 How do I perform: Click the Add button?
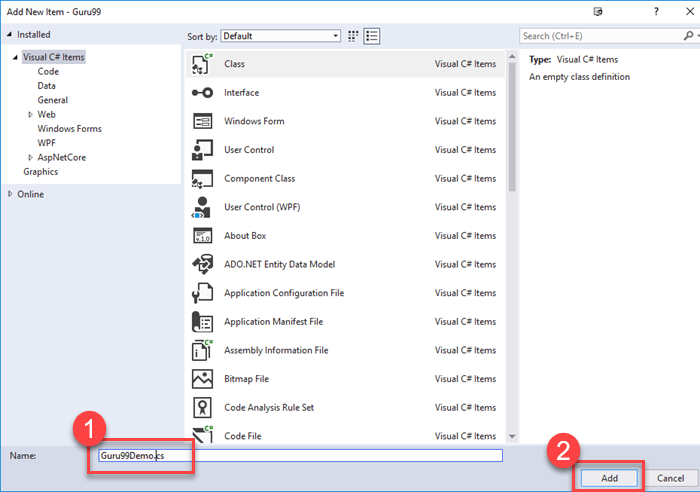[x=609, y=478]
